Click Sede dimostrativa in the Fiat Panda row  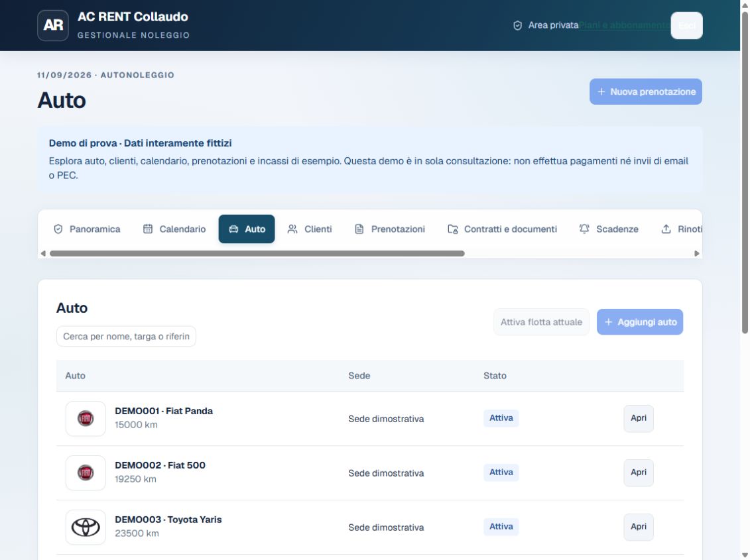(x=386, y=419)
